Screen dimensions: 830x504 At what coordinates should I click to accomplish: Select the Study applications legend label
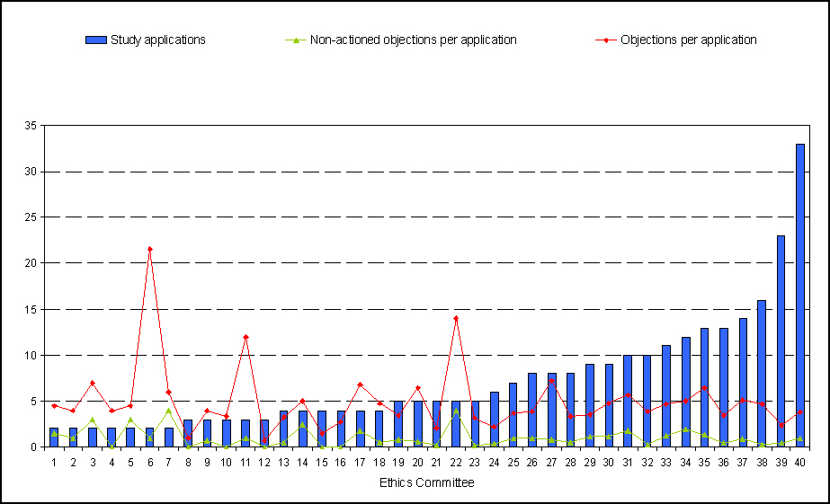[x=157, y=40]
